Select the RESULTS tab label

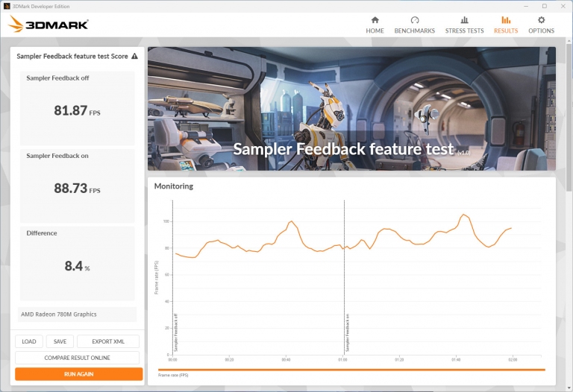[x=506, y=31]
